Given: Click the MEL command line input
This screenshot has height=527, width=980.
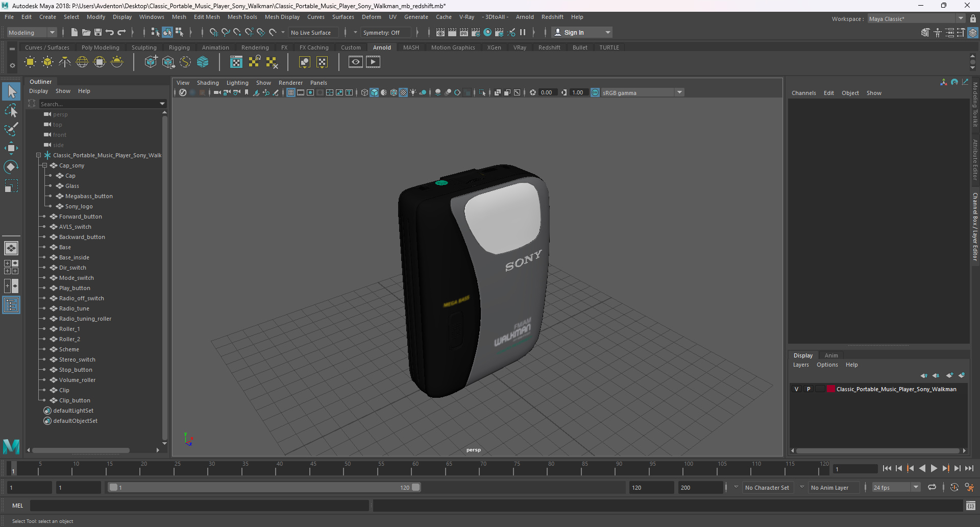Looking at the screenshot, I should tap(199, 506).
